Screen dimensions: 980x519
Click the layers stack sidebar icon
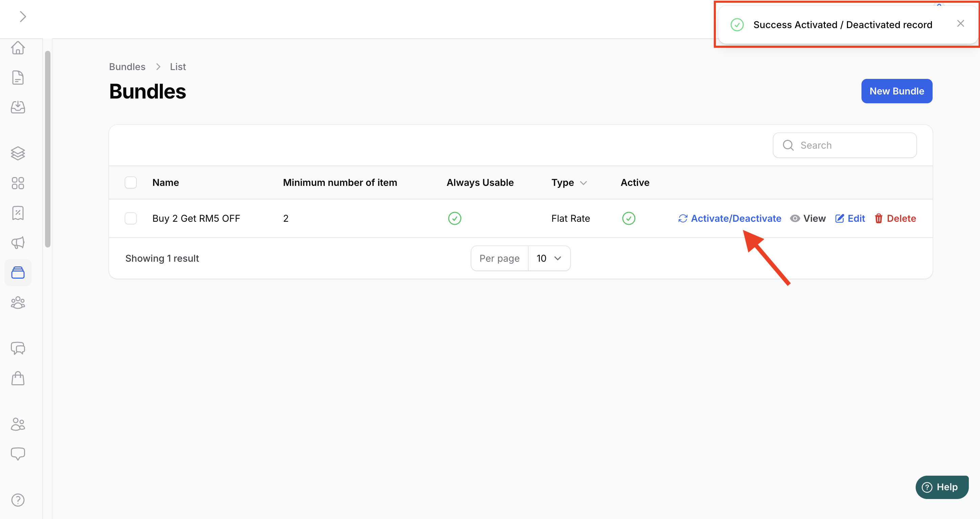18,153
